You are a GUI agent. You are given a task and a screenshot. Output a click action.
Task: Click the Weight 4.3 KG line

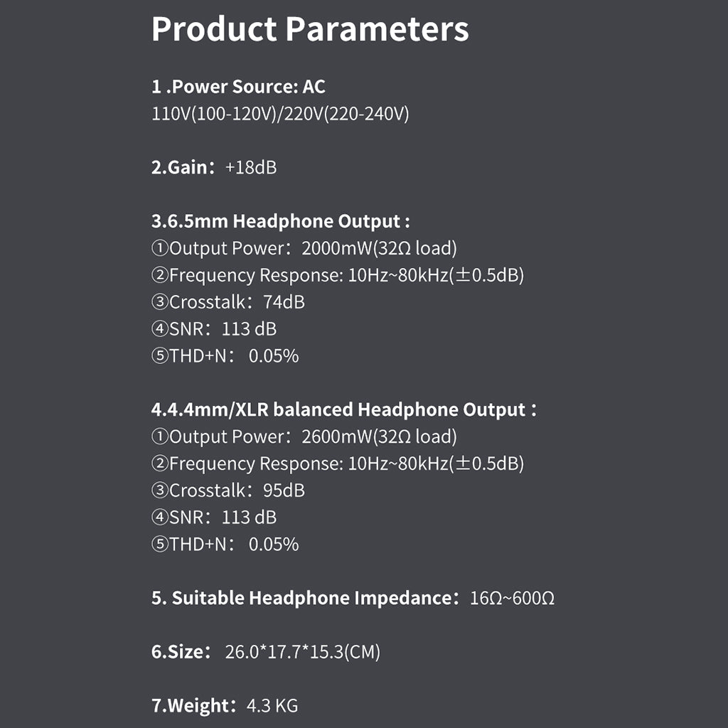(x=225, y=706)
